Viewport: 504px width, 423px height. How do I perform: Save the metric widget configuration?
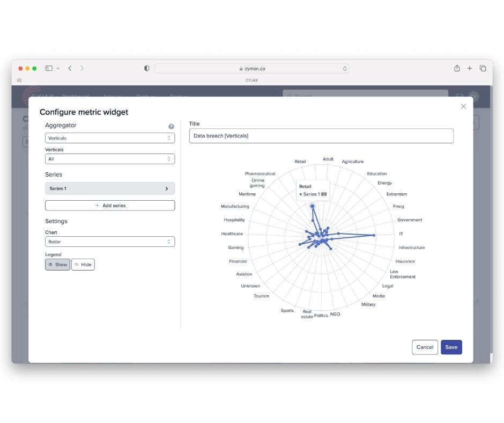451,347
